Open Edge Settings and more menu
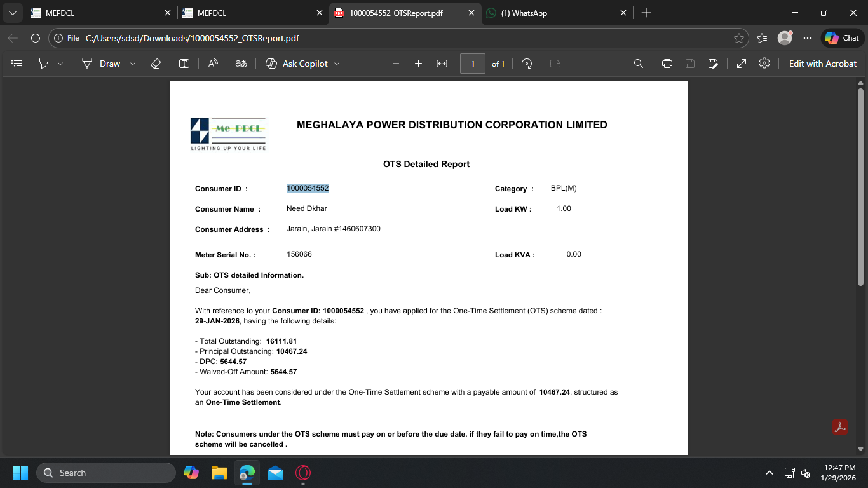This screenshot has height=488, width=868. click(x=808, y=38)
